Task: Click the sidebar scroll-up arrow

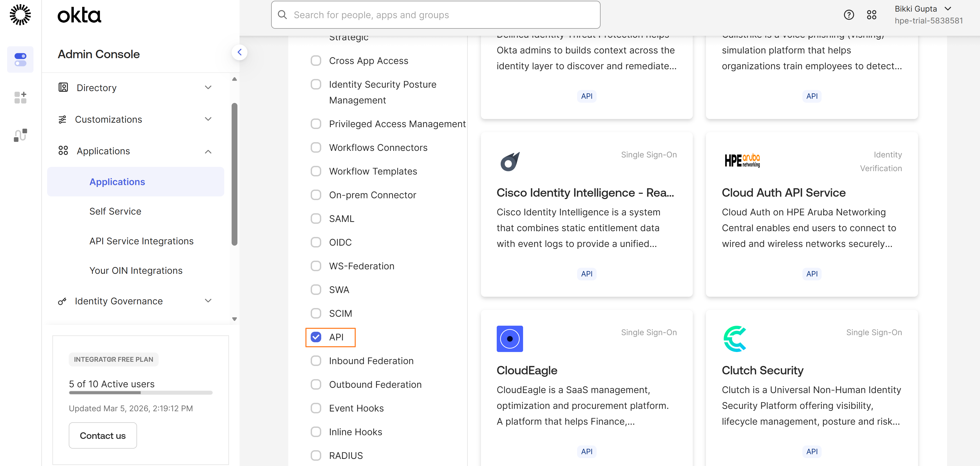Action: pos(234,79)
